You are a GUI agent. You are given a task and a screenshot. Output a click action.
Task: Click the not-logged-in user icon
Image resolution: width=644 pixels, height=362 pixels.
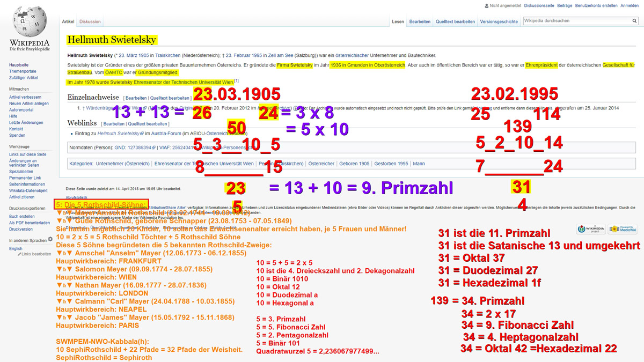click(486, 5)
